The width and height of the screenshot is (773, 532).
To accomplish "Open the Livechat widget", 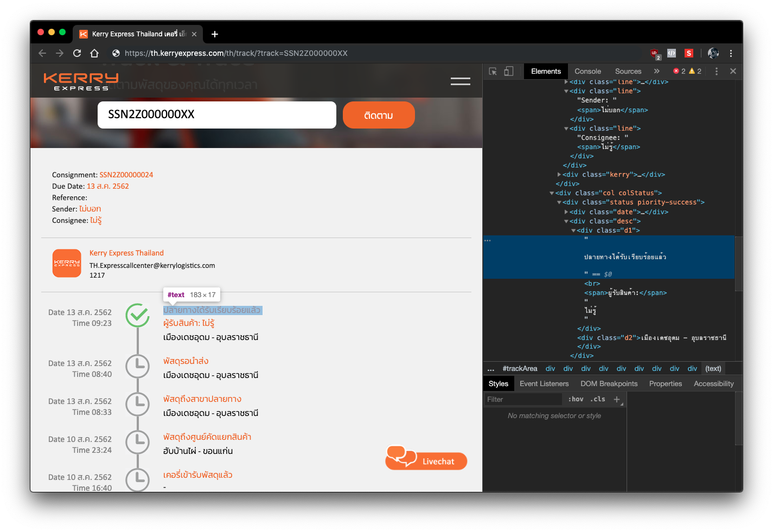I will coord(426,459).
